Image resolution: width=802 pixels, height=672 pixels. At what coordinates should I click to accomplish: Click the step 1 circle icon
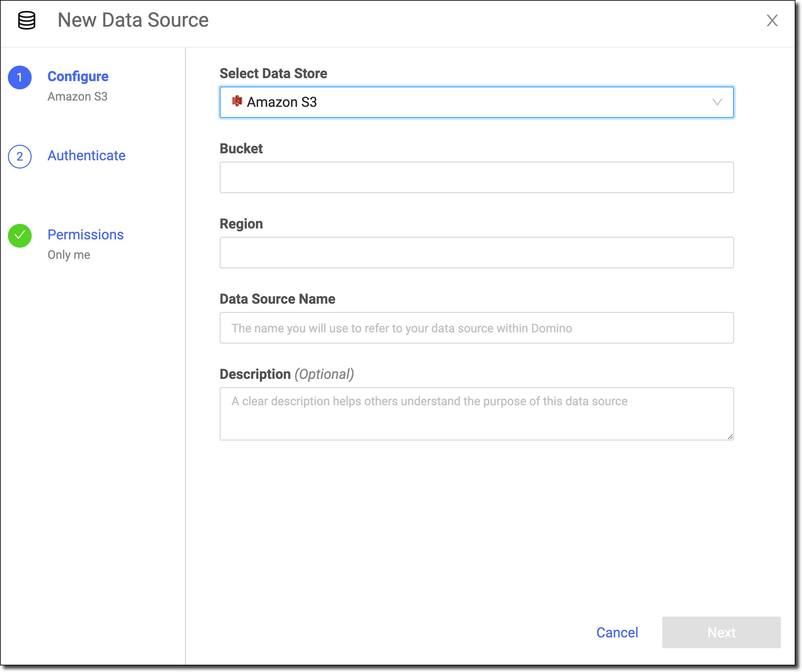pos(20,77)
